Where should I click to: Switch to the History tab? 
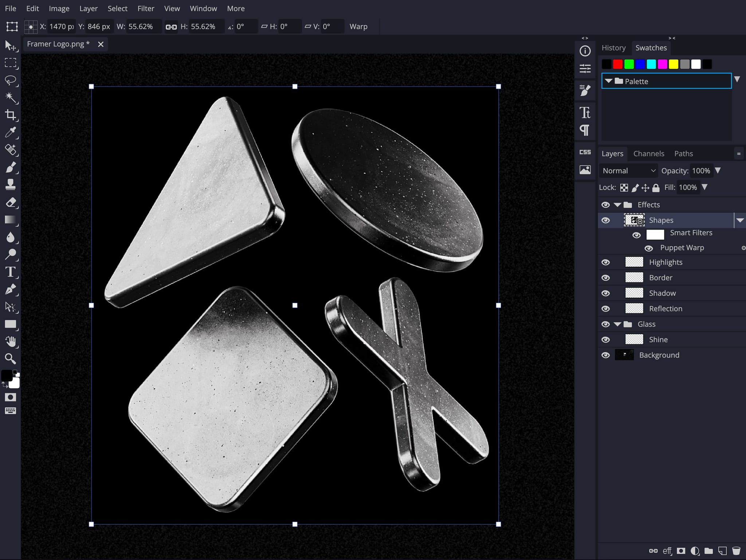click(x=613, y=48)
